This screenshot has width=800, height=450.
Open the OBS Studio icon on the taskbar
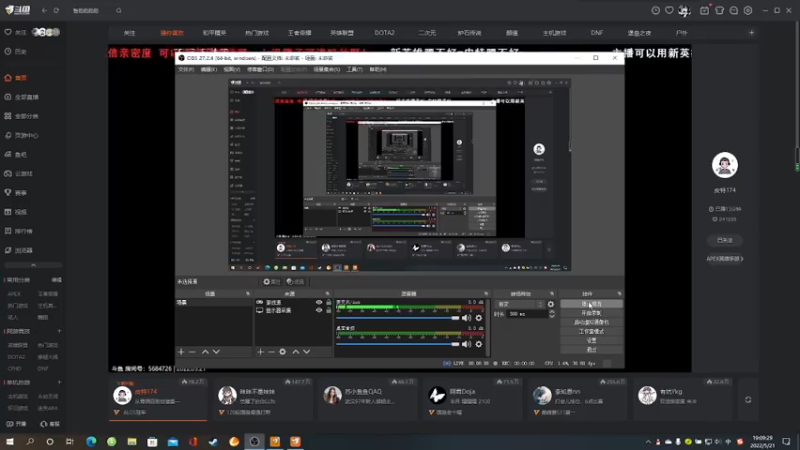click(x=254, y=441)
